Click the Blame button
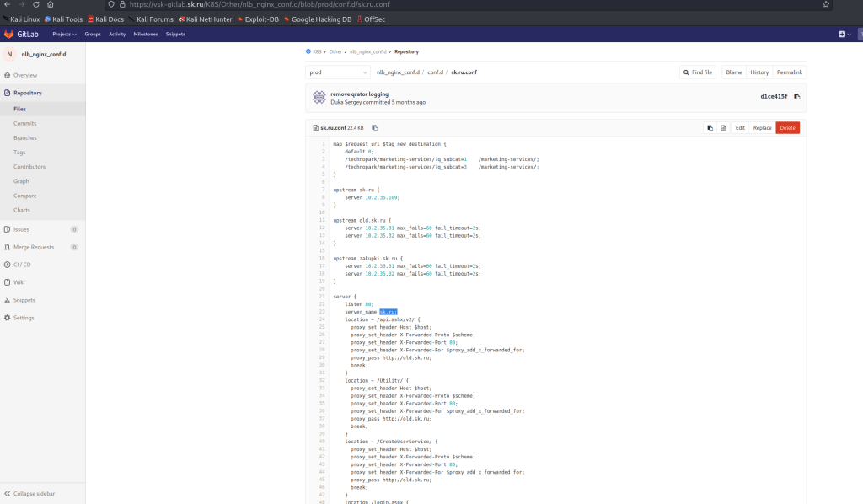The image size is (863, 504). [733, 72]
